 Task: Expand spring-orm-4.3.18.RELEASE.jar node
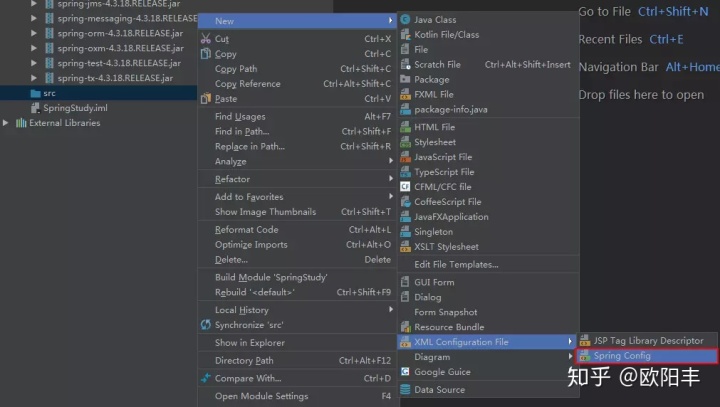(34, 33)
